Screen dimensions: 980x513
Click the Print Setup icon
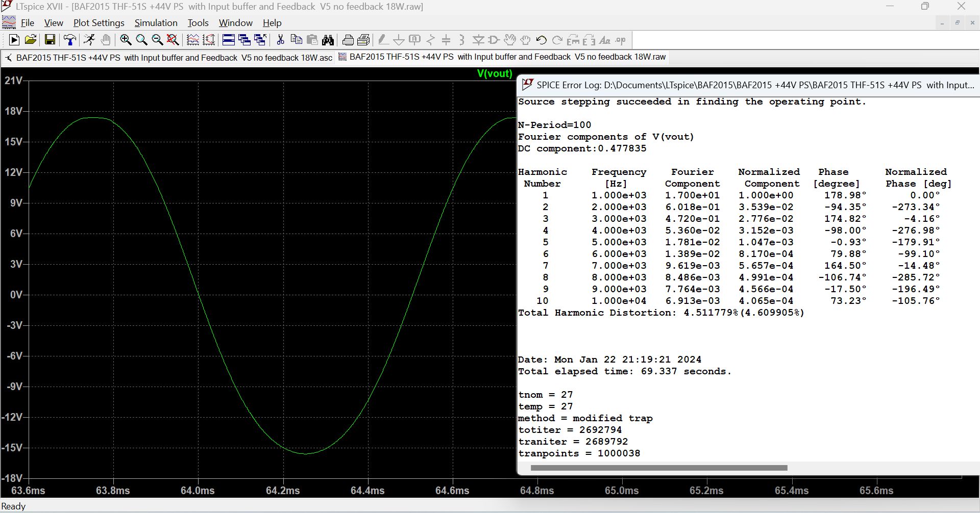point(348,40)
